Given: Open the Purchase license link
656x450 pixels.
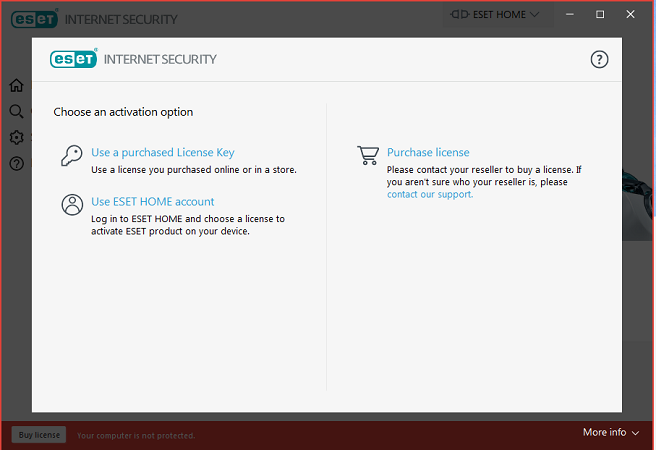Looking at the screenshot, I should [428, 152].
